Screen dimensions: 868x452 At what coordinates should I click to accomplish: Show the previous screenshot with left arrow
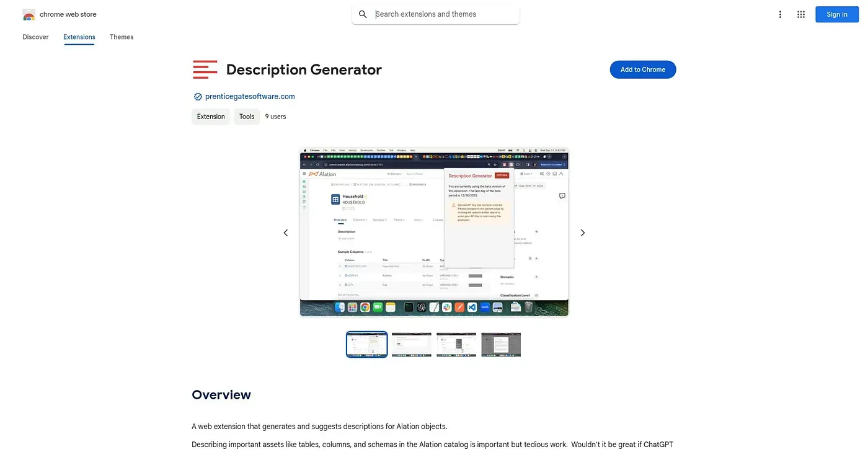286,233
